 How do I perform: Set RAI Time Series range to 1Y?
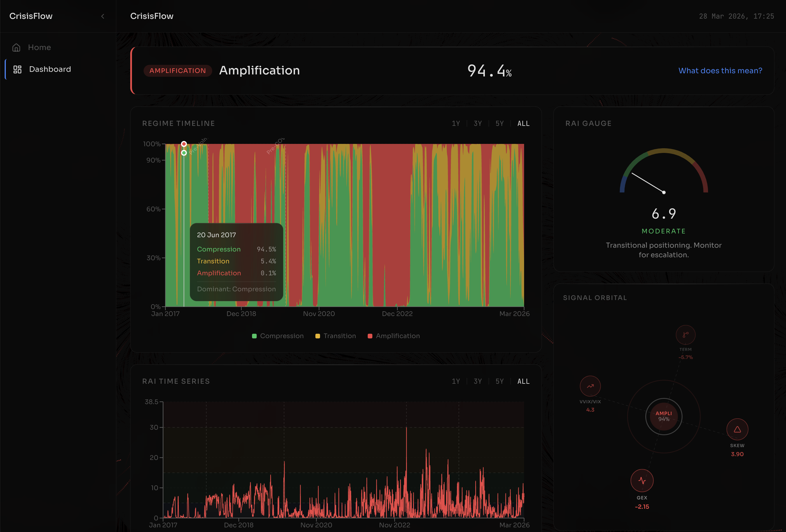pyautogui.click(x=455, y=381)
